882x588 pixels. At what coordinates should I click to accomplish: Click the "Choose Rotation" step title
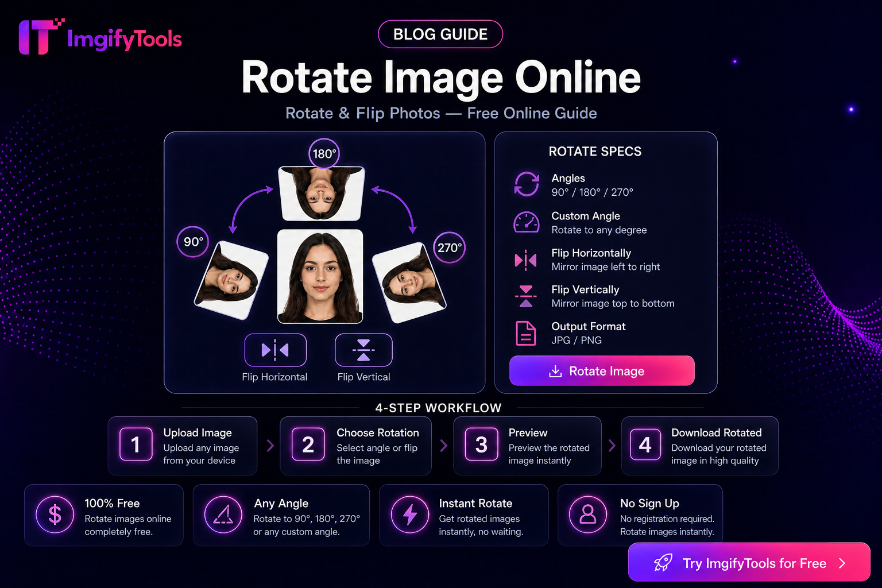[x=378, y=432]
